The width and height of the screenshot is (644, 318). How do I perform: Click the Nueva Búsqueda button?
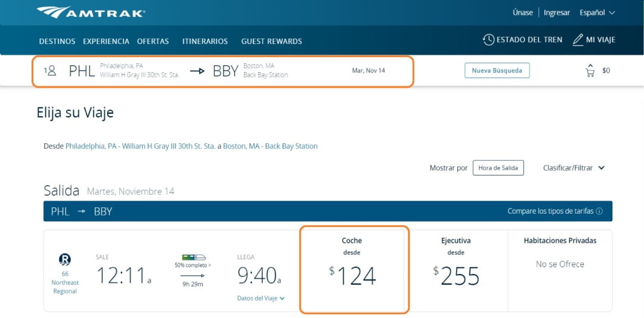tap(497, 70)
